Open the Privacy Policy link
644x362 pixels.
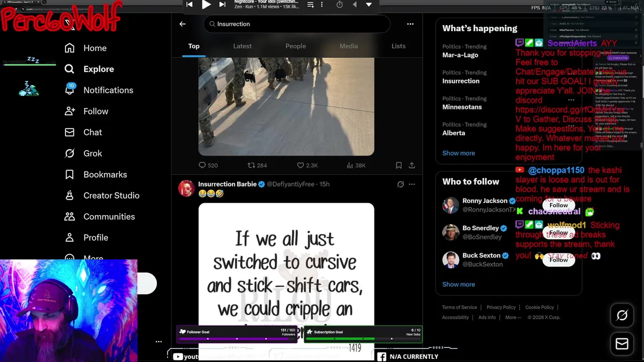tap(501, 307)
